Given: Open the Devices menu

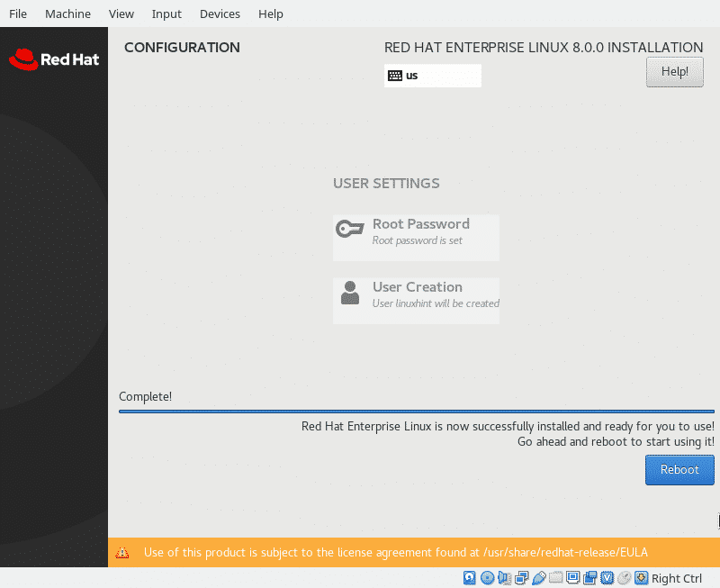Looking at the screenshot, I should click(x=220, y=14).
